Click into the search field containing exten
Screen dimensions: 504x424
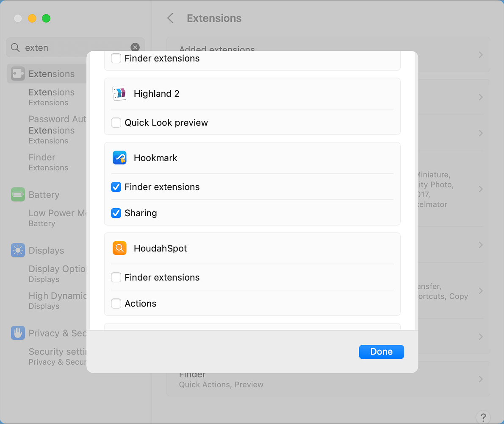(75, 47)
